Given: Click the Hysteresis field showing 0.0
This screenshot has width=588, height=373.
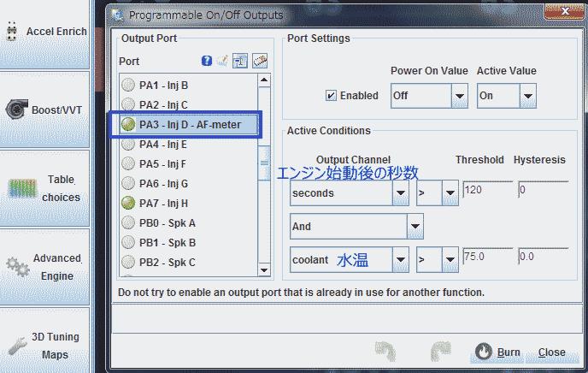Looking at the screenshot, I should coord(543,257).
